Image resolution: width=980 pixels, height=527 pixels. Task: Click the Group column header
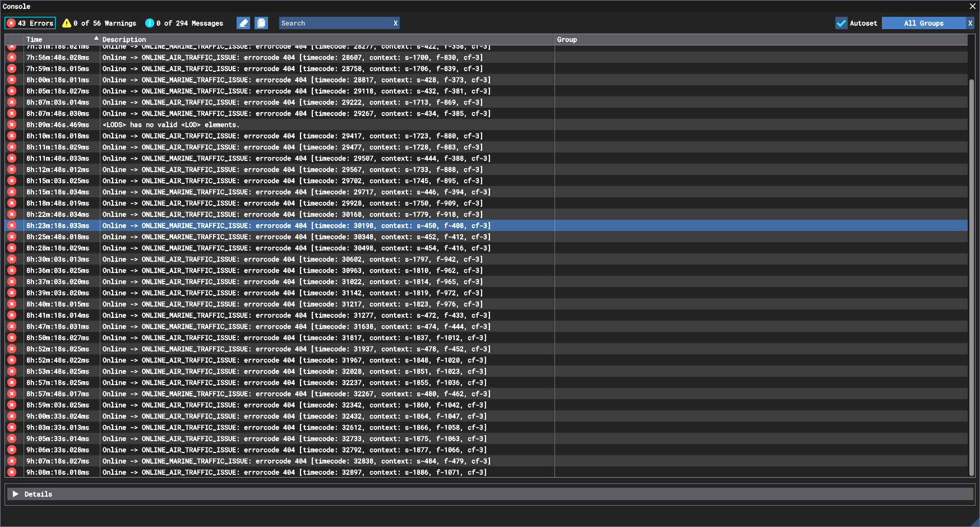[567, 39]
